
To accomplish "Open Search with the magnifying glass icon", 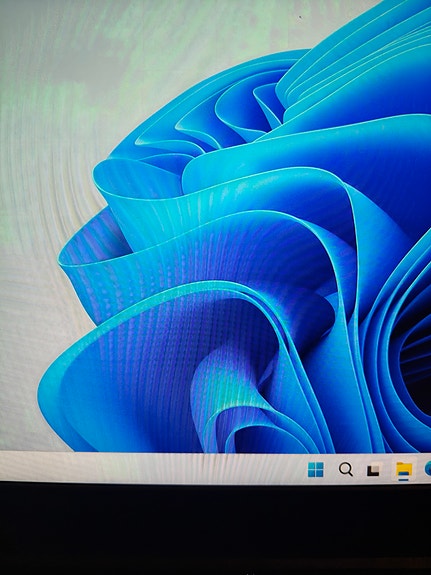I will tap(346, 469).
